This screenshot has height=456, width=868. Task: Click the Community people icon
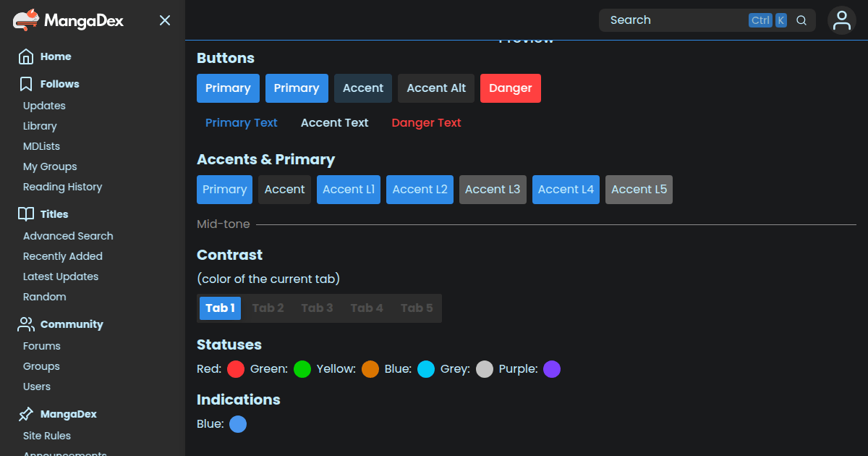(26, 324)
